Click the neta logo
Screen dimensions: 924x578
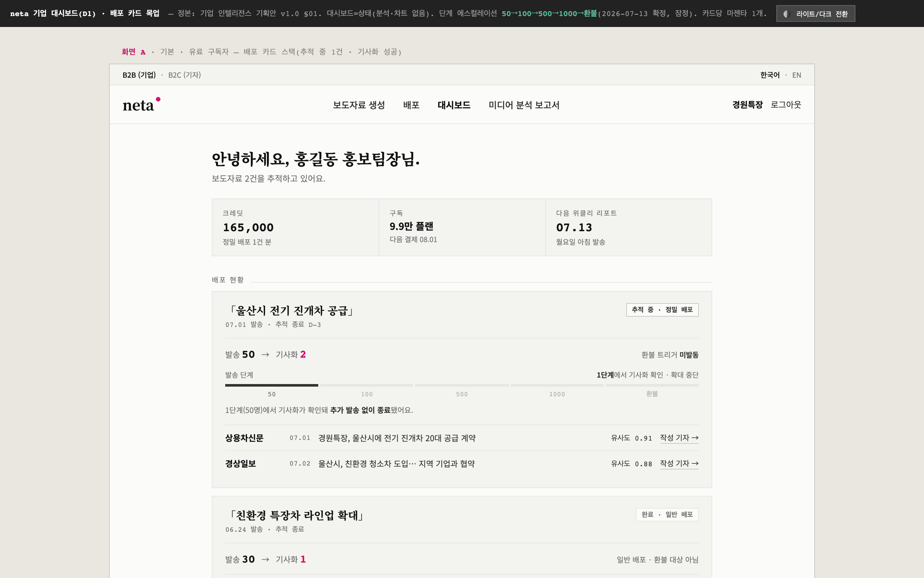141,104
